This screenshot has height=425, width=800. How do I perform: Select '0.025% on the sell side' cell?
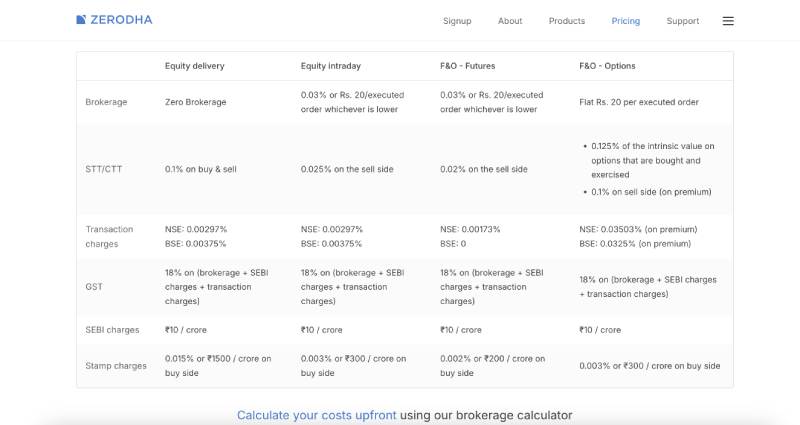click(347, 169)
